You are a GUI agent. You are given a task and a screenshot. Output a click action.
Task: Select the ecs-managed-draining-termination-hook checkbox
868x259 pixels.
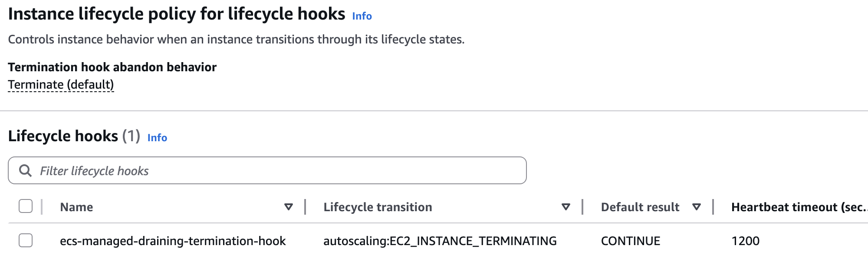pyautogui.click(x=26, y=240)
